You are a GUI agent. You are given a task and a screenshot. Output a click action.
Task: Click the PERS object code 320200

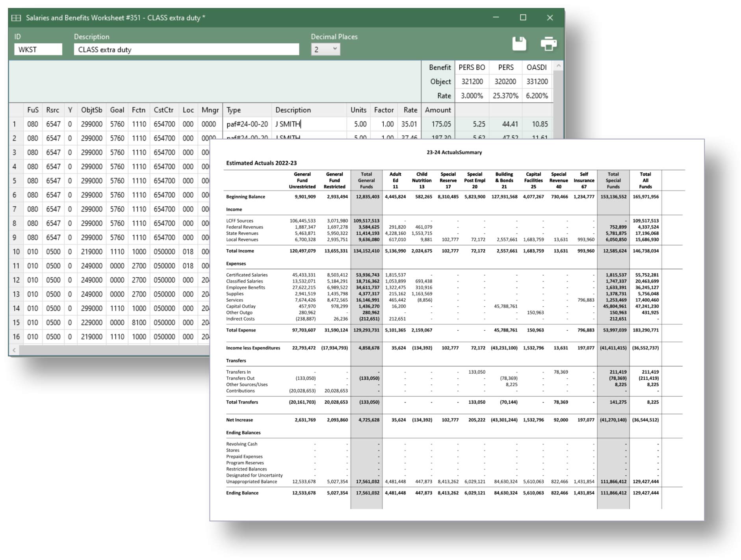click(x=505, y=82)
